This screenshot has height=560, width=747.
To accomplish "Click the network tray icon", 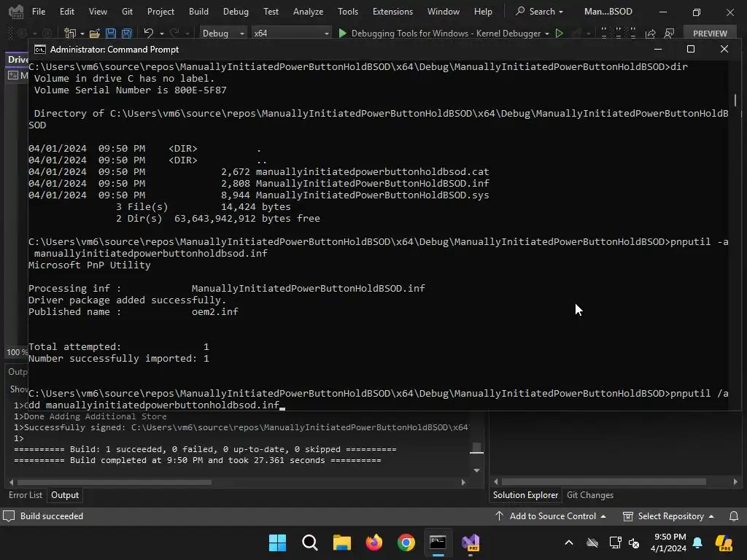I will (x=615, y=542).
